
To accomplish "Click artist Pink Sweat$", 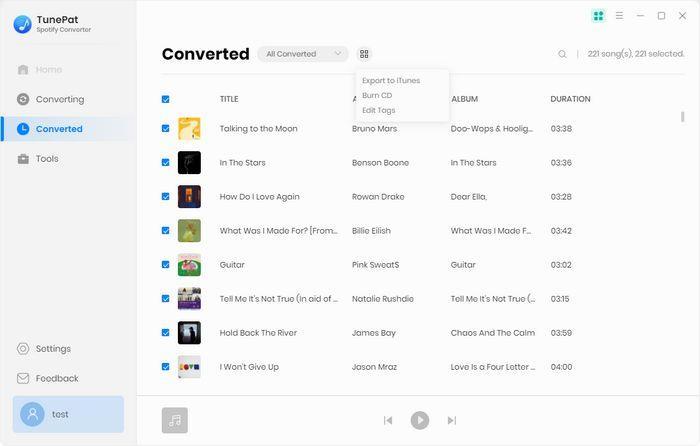I will (375, 264).
